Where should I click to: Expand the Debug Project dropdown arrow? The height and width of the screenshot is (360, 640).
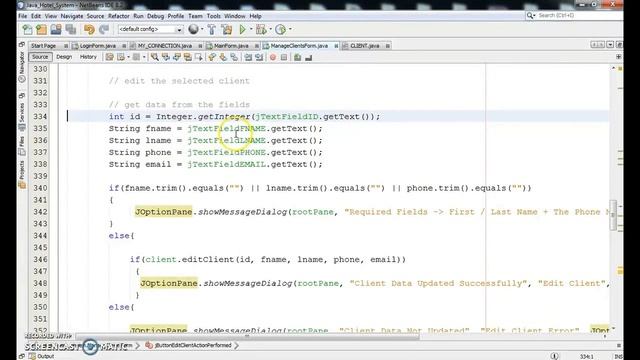pos(270,29)
